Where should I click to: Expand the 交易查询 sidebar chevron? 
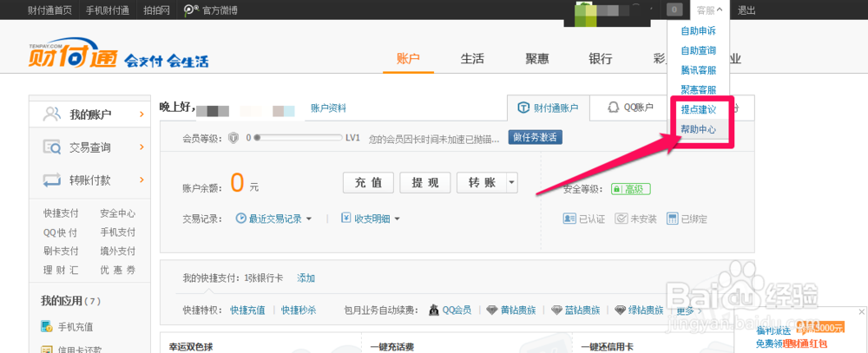point(141,147)
